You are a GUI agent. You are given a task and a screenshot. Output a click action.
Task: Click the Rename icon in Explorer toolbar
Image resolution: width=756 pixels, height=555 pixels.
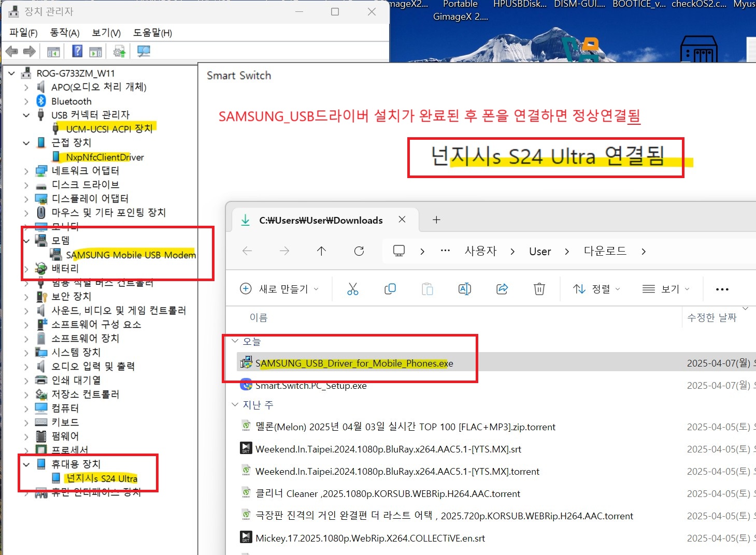click(465, 289)
